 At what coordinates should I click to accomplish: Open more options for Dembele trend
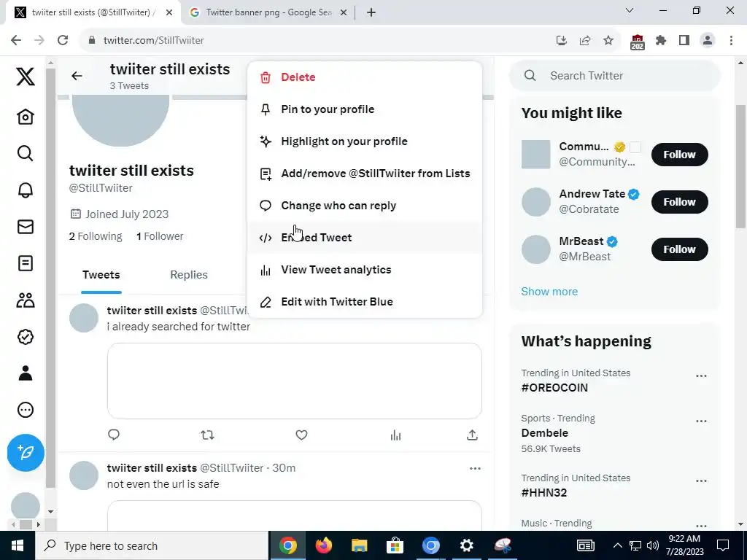(x=701, y=421)
